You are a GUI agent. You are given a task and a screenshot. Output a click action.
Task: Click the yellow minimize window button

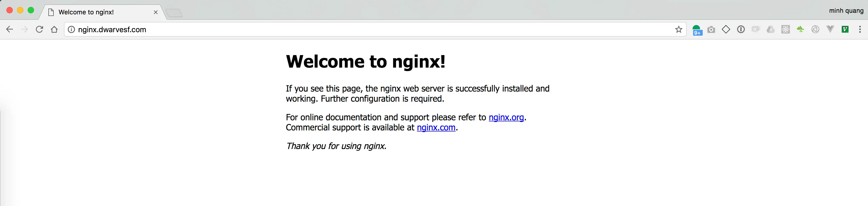pyautogui.click(x=20, y=10)
